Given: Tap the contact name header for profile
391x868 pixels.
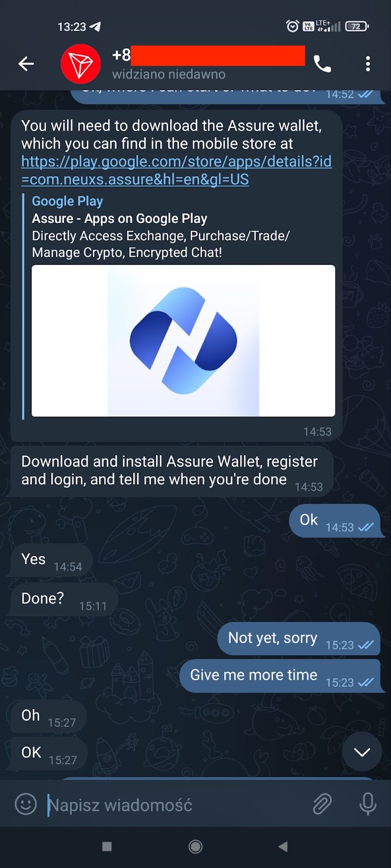Looking at the screenshot, I should tap(209, 63).
